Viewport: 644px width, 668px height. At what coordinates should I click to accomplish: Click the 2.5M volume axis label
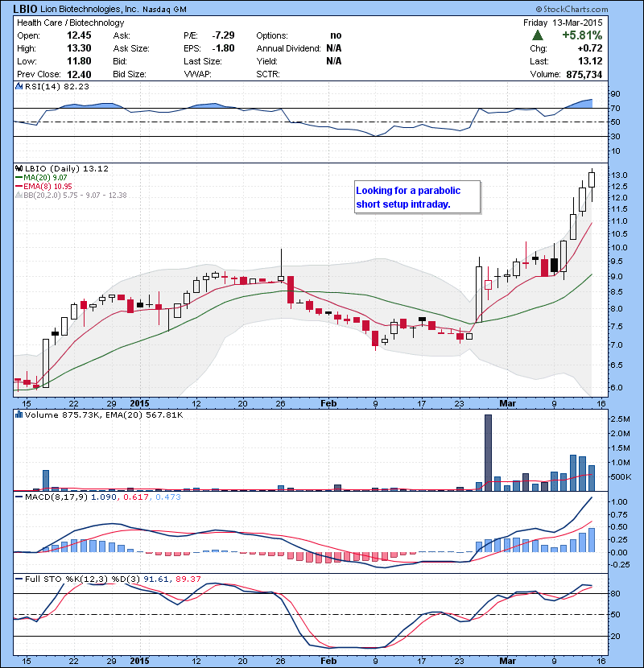tap(620, 419)
